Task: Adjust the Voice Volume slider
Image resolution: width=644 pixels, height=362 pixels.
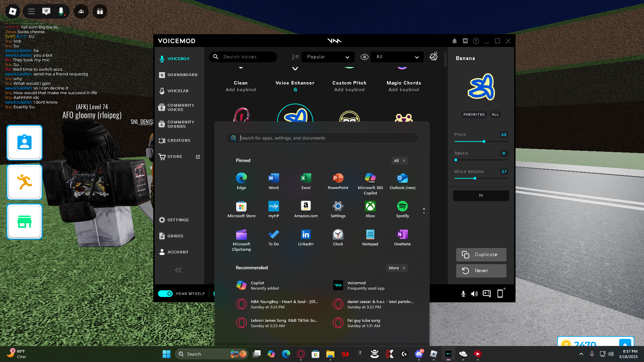Action: 475,178
